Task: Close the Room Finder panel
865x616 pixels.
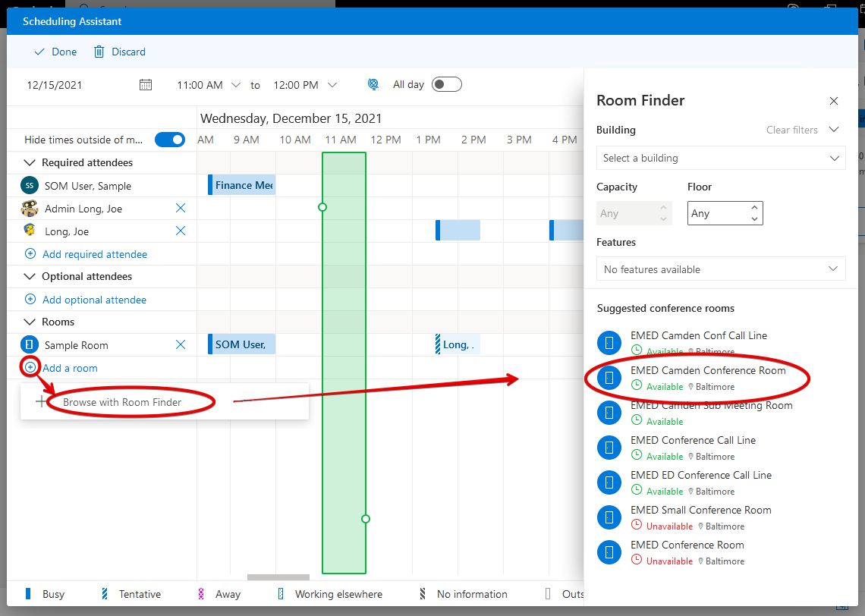Action: pos(834,101)
